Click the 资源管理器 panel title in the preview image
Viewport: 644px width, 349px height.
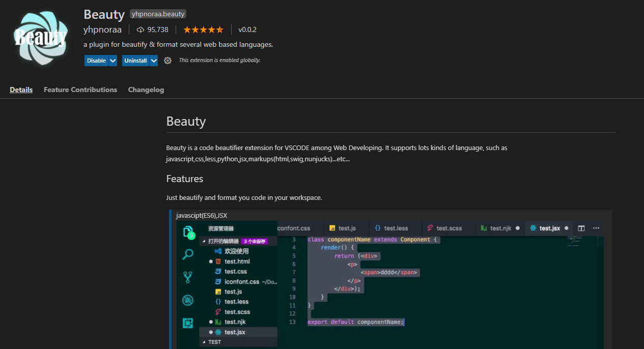[221, 229]
